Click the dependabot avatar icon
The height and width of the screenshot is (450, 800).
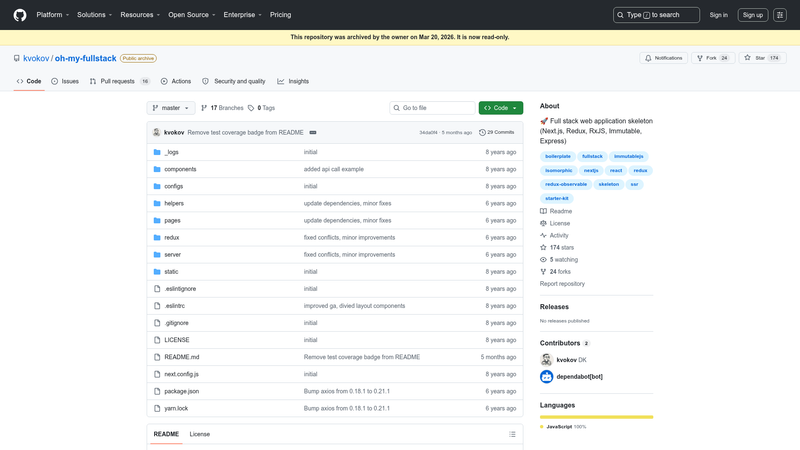[546, 377]
